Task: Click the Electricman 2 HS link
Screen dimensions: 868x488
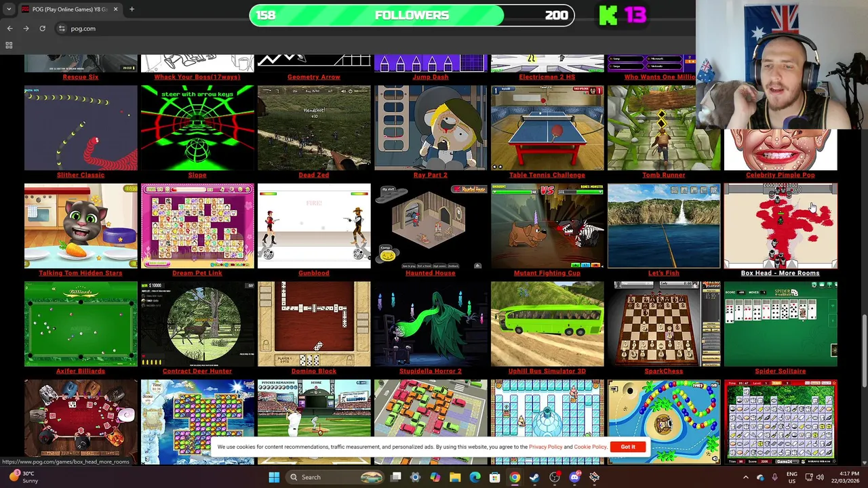Action: pos(547,77)
